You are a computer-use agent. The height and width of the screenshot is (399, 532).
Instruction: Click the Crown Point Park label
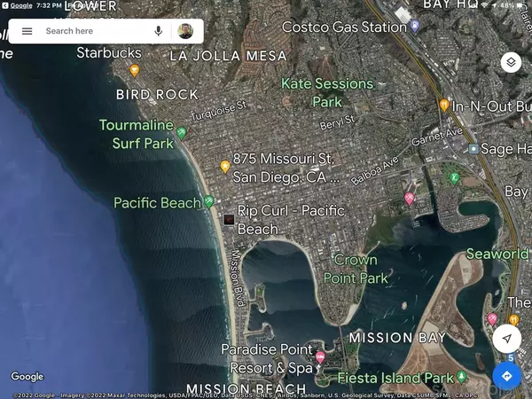click(356, 269)
